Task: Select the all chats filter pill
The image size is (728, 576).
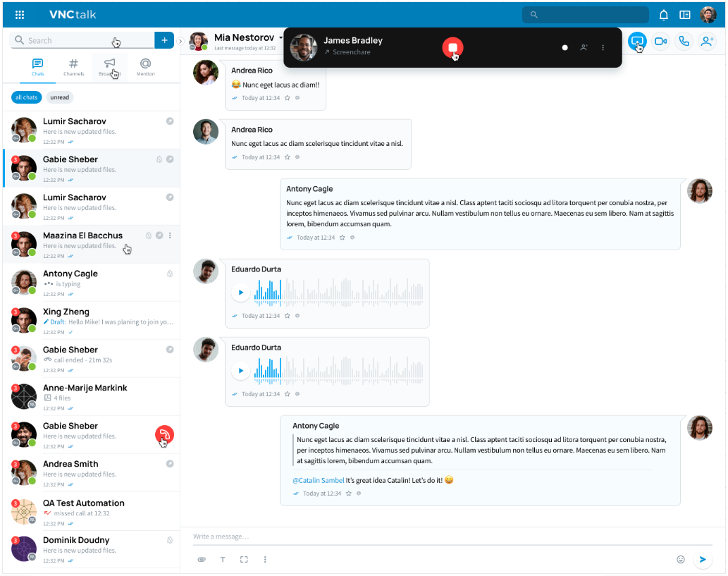Action: (26, 97)
